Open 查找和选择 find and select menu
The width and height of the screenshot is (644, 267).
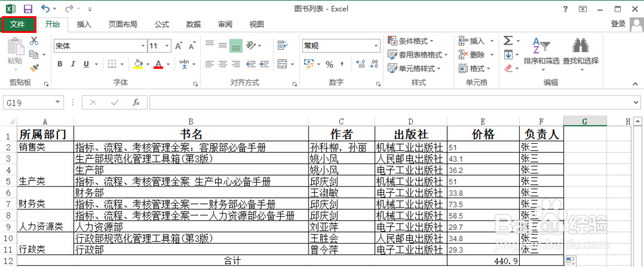pos(580,53)
